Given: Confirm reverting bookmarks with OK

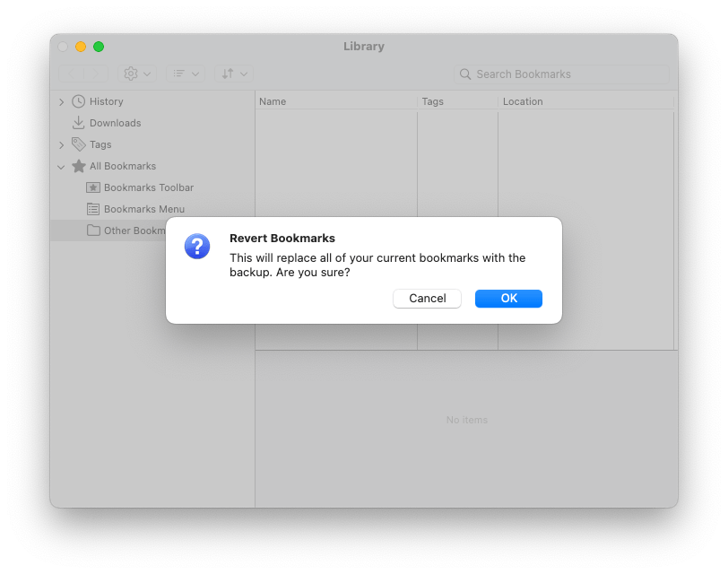Looking at the screenshot, I should [x=508, y=298].
